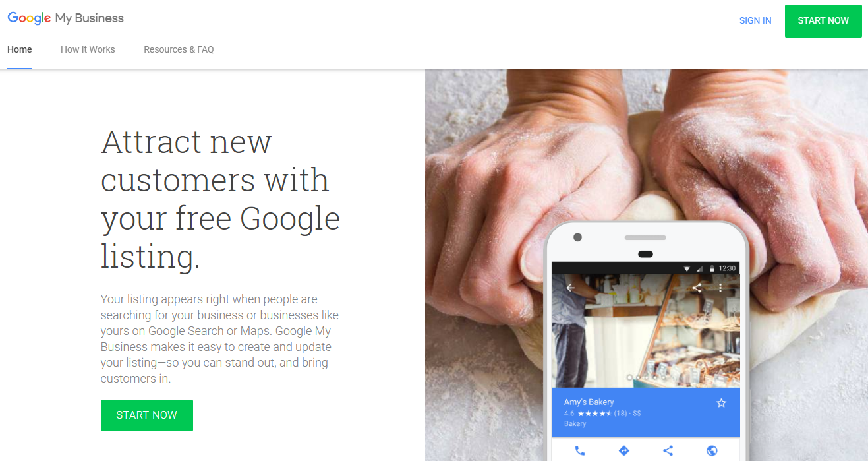Click the 4.6 star rating row
This screenshot has height=461, width=868.
602,414
